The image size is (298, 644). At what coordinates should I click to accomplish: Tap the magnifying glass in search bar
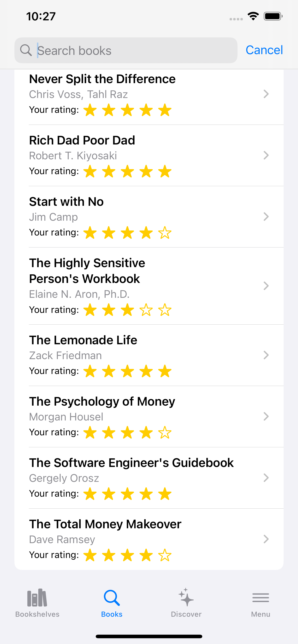pos(26,50)
